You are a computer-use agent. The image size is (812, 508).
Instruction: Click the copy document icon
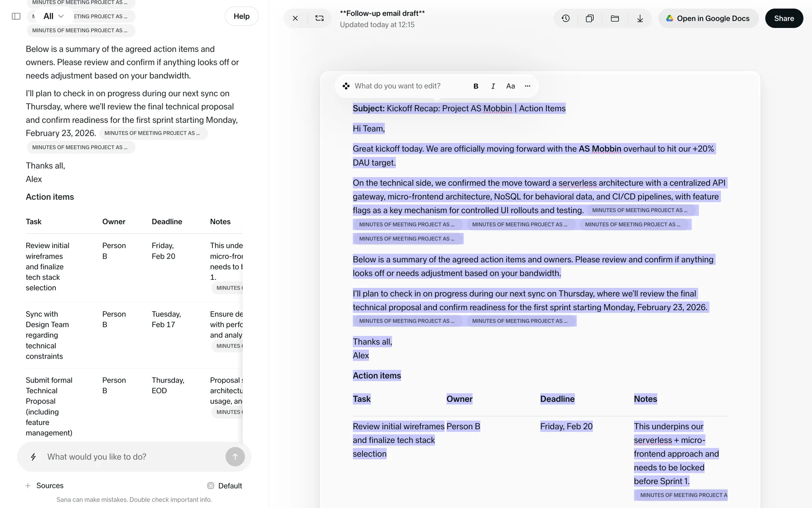coord(590,19)
